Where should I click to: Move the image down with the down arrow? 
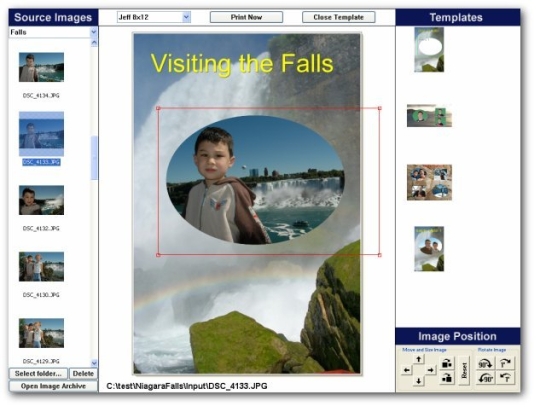418,381
